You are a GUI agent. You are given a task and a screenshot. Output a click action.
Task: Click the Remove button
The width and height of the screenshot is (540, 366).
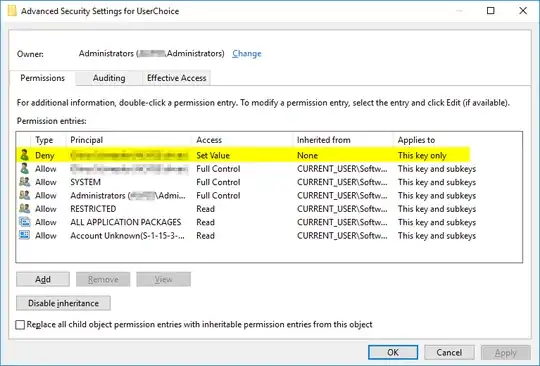(x=103, y=279)
